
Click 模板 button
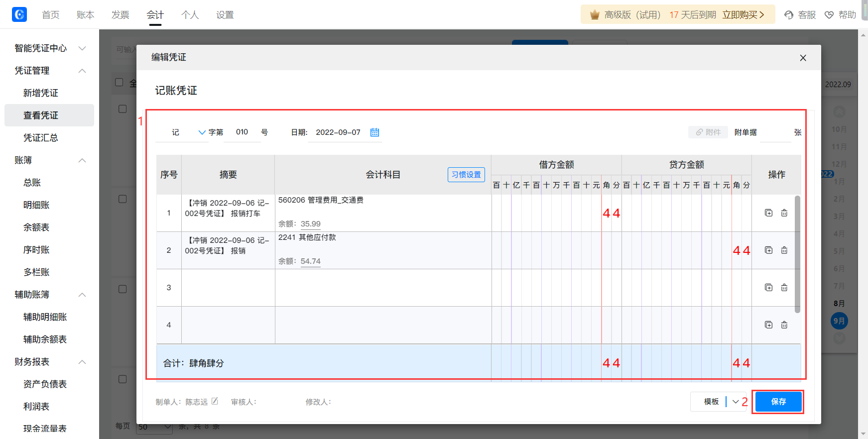point(711,402)
